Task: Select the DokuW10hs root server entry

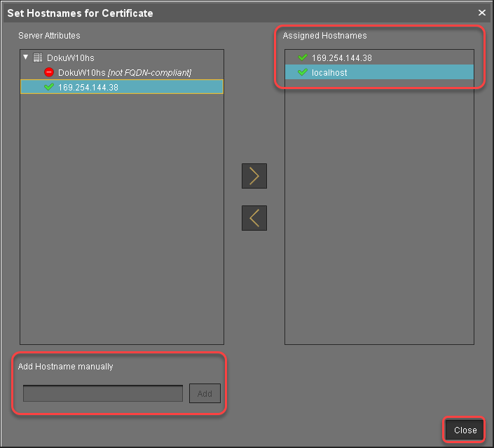Action: [x=70, y=58]
